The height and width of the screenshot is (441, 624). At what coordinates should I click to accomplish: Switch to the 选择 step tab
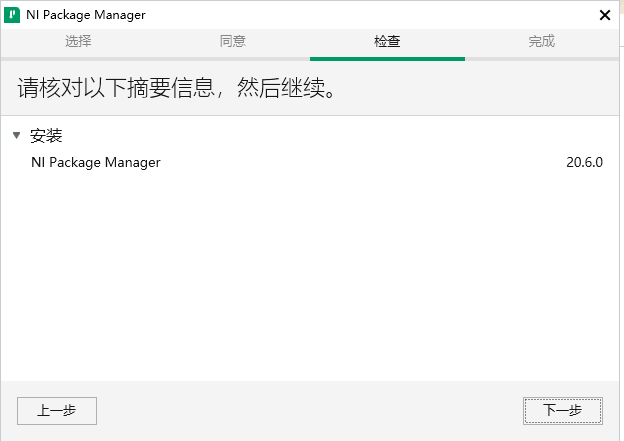click(78, 42)
